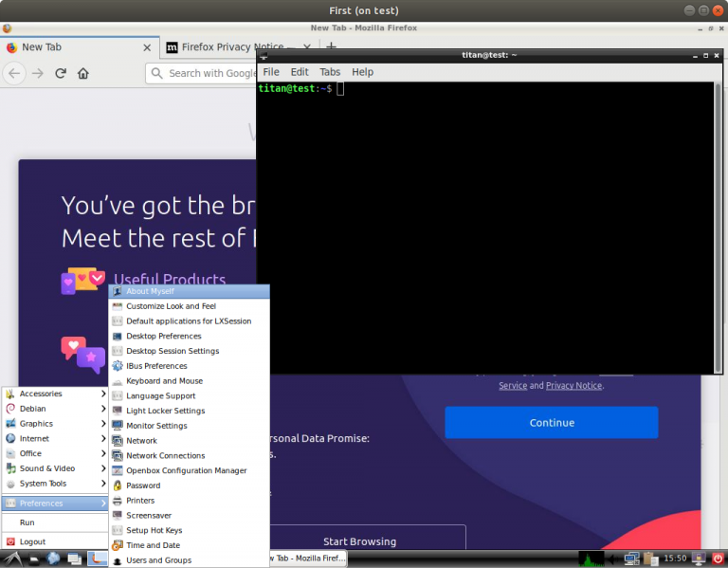Open the terminal Edit menu
728x568 pixels.
[300, 72]
